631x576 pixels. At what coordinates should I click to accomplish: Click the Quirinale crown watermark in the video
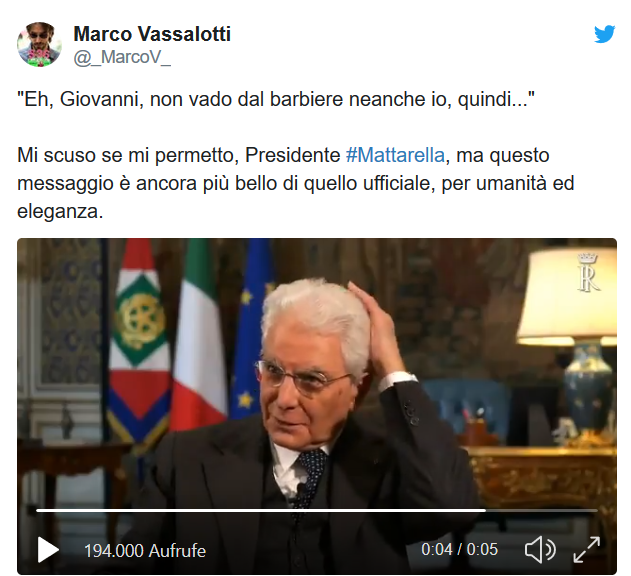tap(588, 272)
